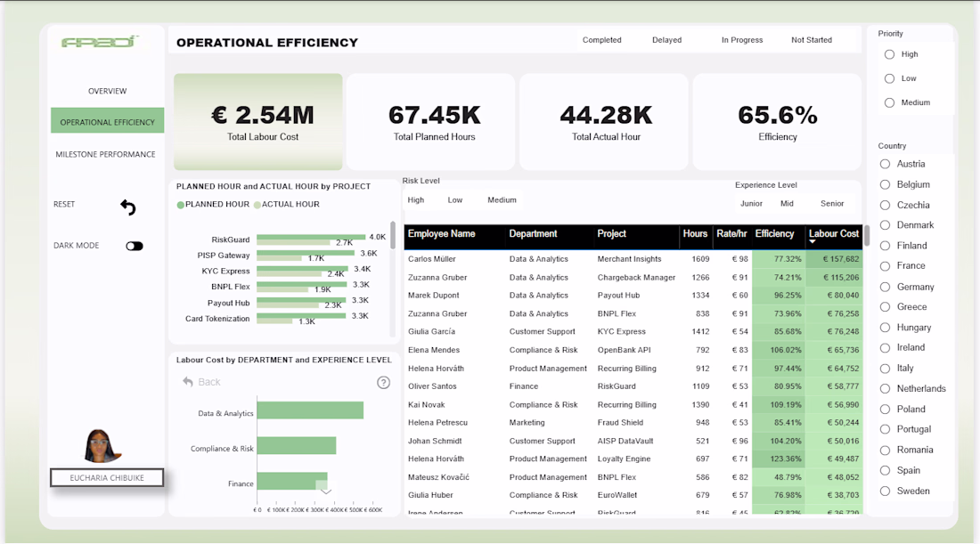The image size is (980, 544).
Task: Choose Medium risk level slicer
Action: click(x=502, y=199)
